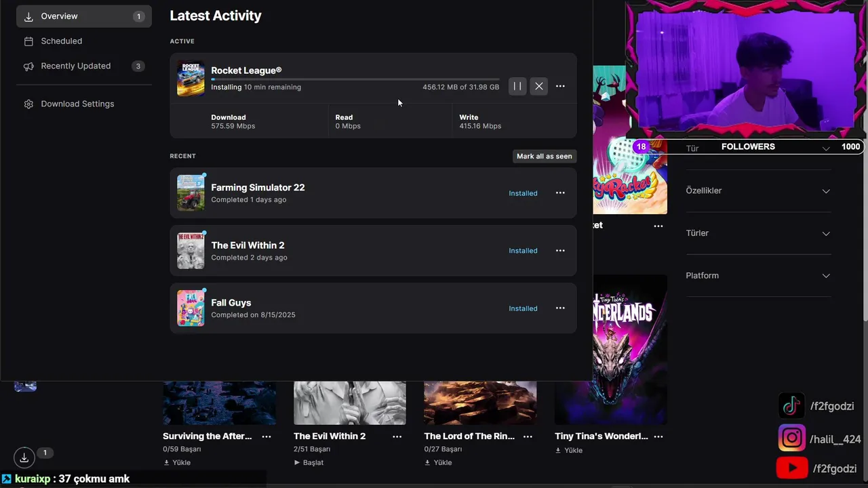This screenshot has height=488, width=868.
Task: Click the Overview download arrow icon
Action: [28, 16]
